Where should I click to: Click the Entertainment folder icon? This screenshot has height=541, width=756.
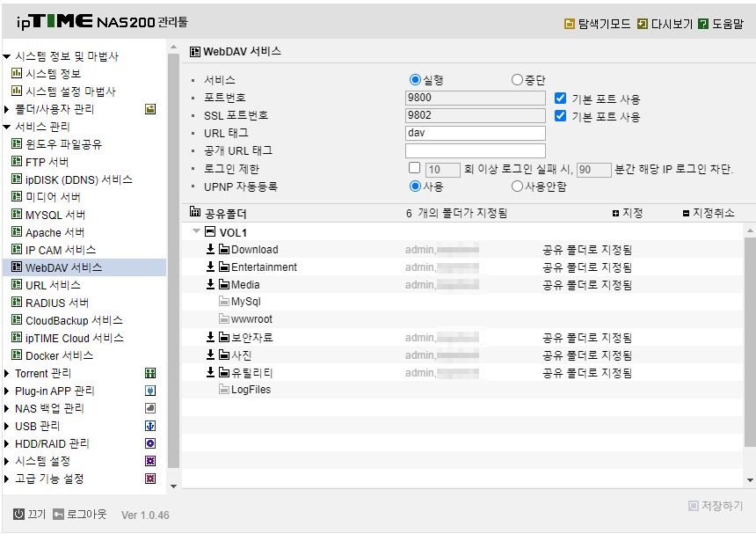click(223, 267)
